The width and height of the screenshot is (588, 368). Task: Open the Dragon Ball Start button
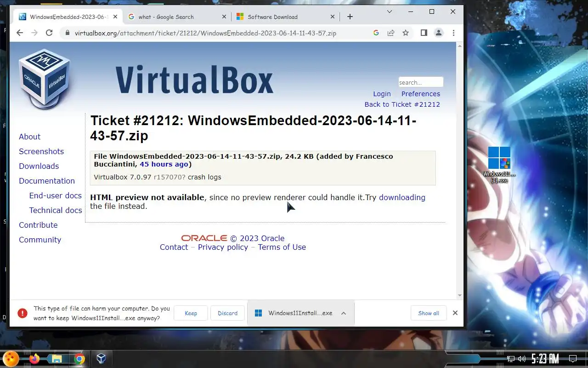tap(11, 359)
